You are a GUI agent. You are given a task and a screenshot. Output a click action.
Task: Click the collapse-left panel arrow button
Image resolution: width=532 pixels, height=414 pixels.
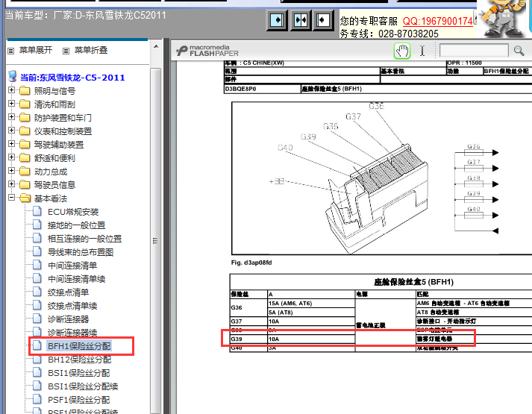click(x=323, y=20)
